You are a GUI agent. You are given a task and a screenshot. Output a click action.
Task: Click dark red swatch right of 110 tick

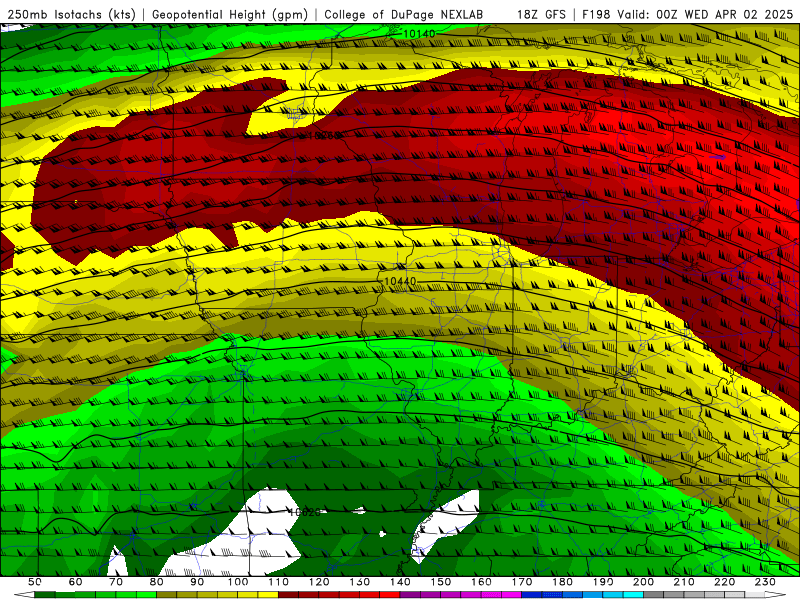pyautogui.click(x=289, y=595)
